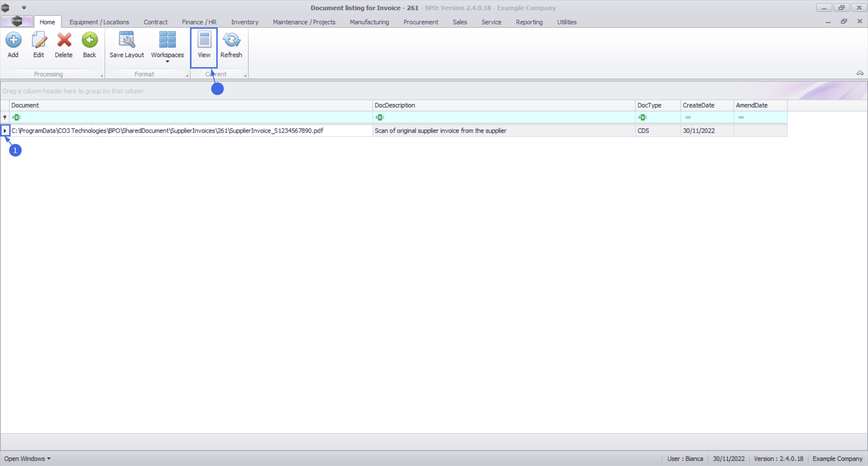The image size is (868, 466).
Task: Sort by the AmendDate column header
Action: click(x=760, y=105)
